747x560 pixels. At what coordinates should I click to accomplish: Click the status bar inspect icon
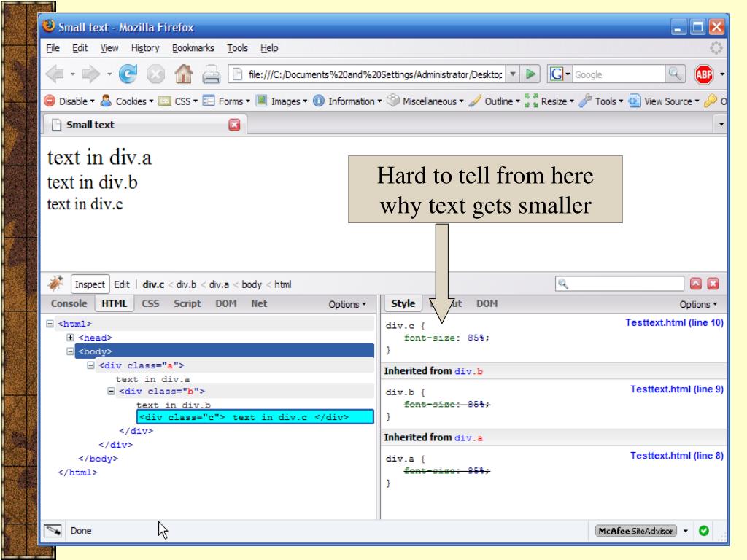pos(53,531)
